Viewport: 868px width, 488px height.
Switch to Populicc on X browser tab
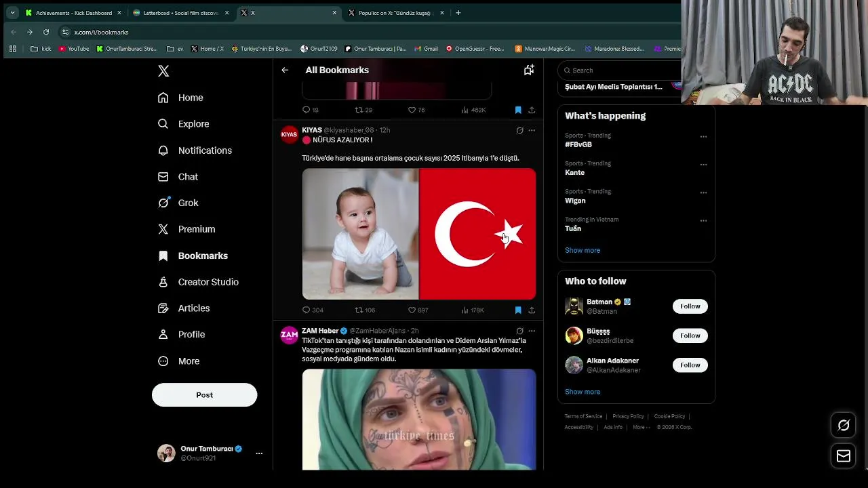tap(395, 13)
